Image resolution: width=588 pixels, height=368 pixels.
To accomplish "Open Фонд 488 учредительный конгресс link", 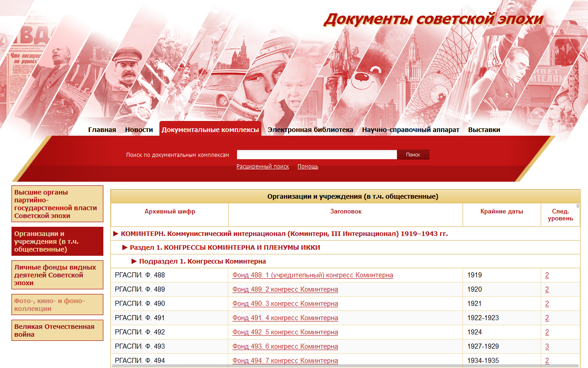I will click(313, 275).
